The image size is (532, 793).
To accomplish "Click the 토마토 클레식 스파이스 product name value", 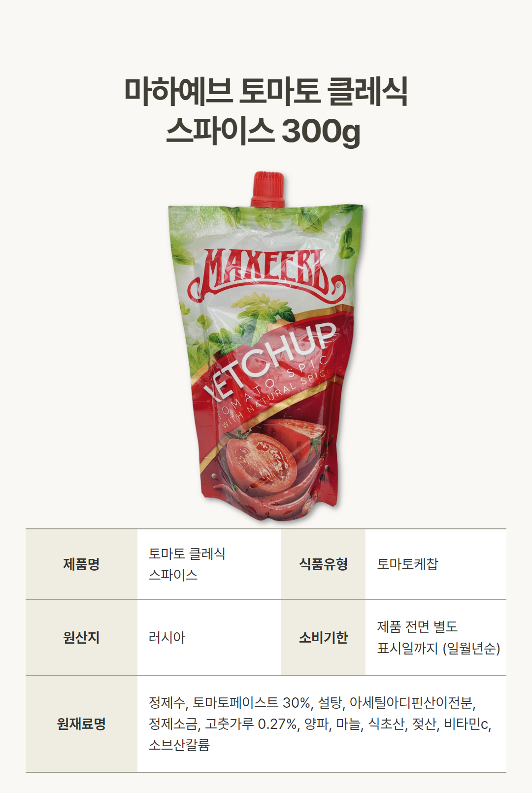I will (x=187, y=564).
